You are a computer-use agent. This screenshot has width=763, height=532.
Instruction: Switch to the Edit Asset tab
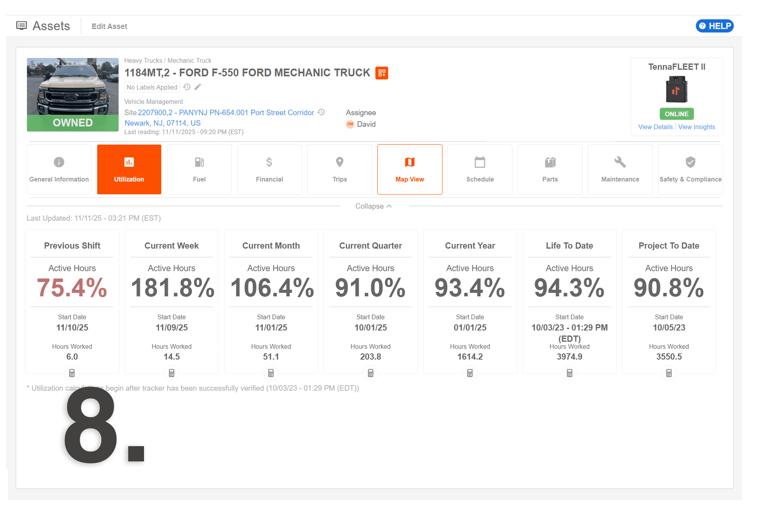pyautogui.click(x=109, y=26)
